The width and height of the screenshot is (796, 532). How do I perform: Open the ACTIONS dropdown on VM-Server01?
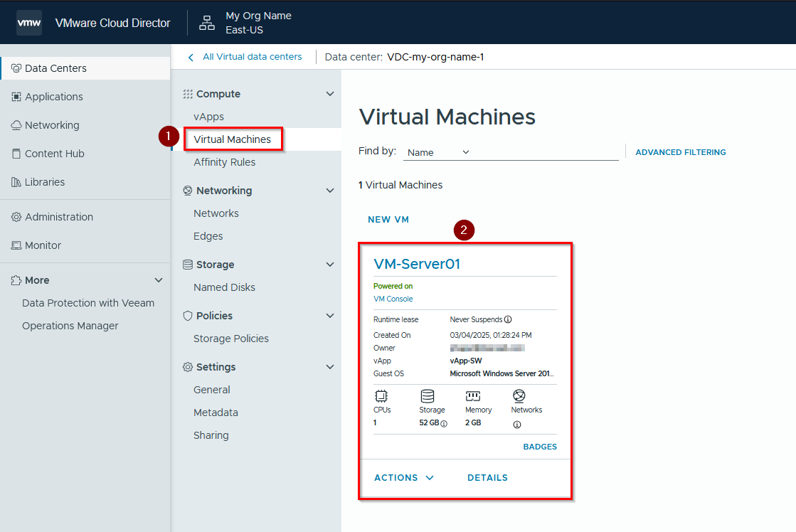(404, 478)
